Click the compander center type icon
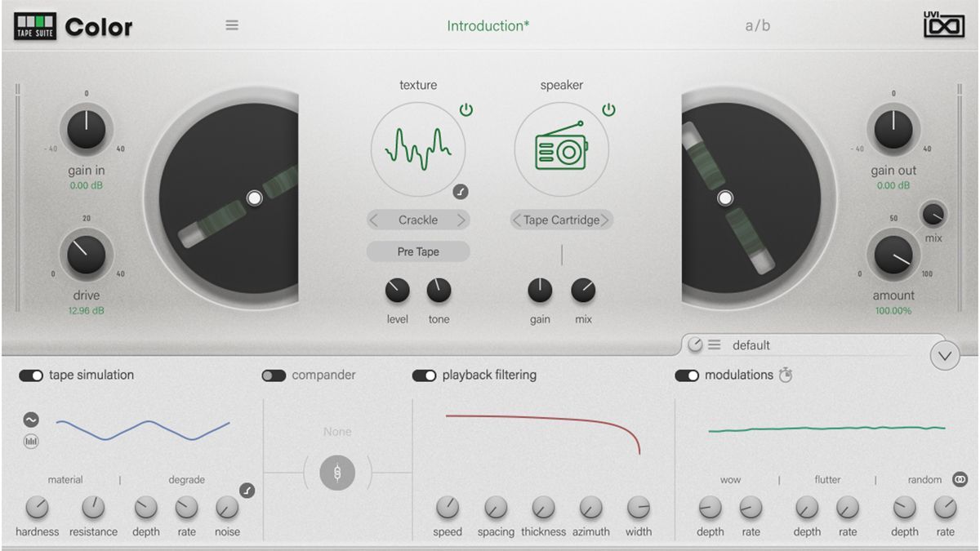The height and width of the screenshot is (551, 980). point(337,472)
